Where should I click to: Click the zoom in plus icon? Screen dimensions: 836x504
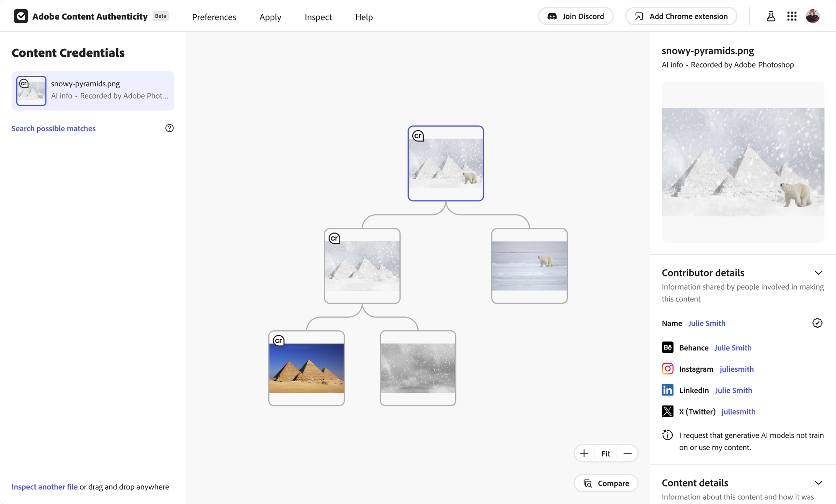(584, 453)
